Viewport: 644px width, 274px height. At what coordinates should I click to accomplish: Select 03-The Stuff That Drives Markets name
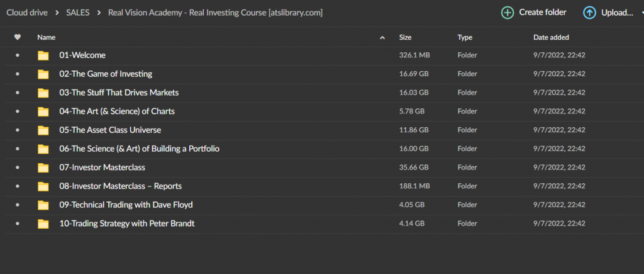click(119, 93)
